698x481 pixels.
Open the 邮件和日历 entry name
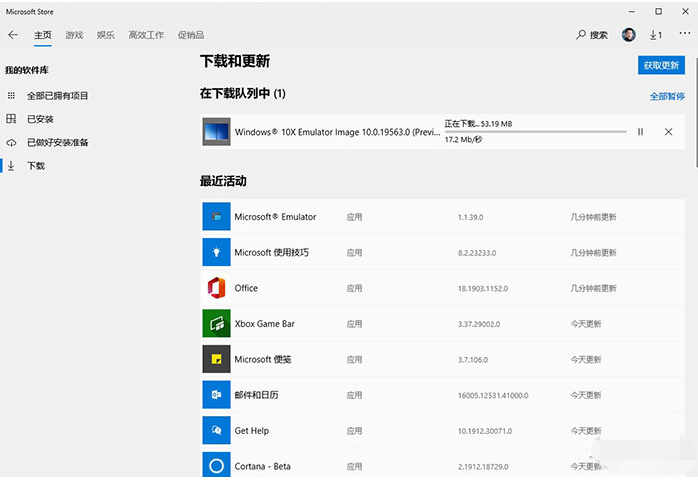click(x=256, y=395)
